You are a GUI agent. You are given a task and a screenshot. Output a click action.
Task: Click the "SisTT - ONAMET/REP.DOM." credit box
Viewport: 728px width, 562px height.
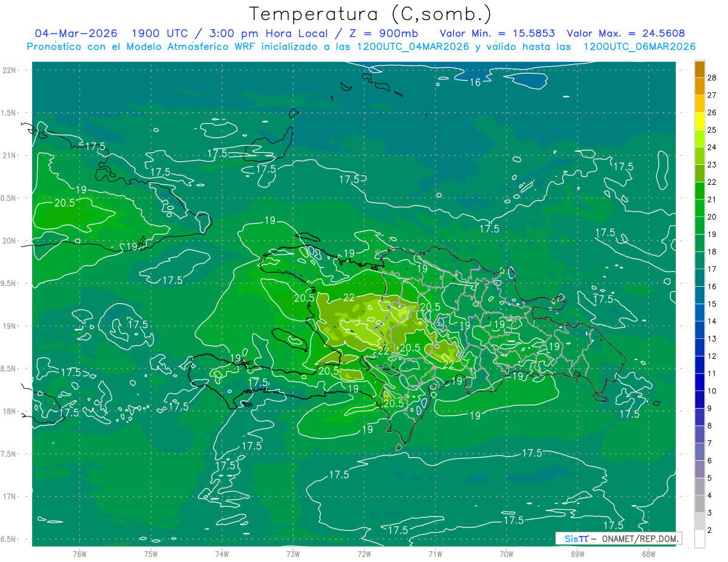click(619, 538)
